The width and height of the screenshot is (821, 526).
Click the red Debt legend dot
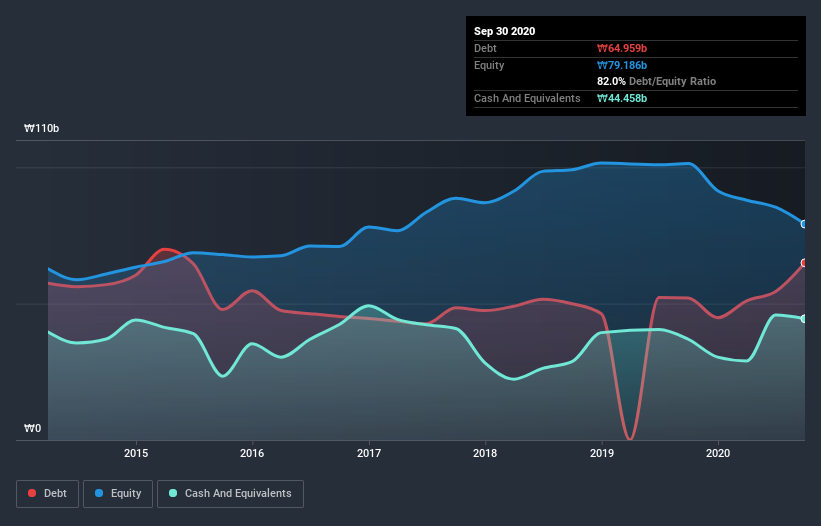(x=32, y=493)
